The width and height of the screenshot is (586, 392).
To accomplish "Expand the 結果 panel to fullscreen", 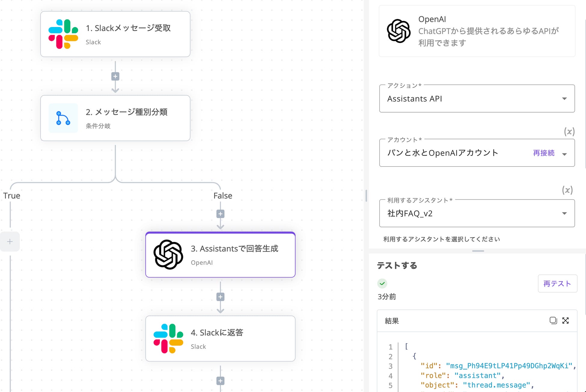I will [x=566, y=320].
